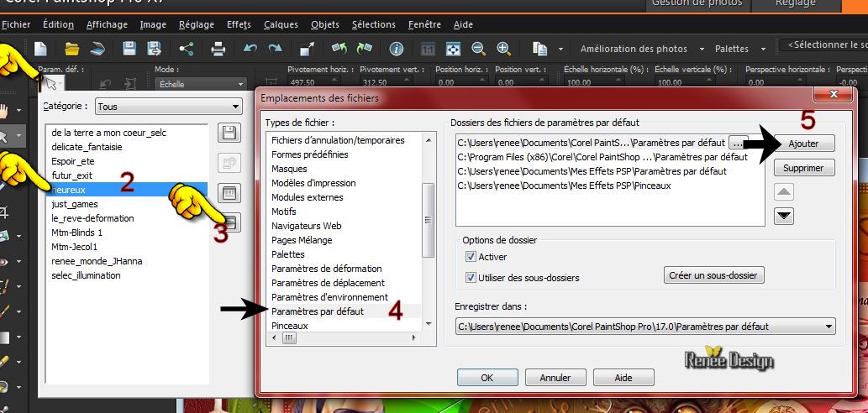Click the 1:1 zoom to 100% icon

coord(428,49)
